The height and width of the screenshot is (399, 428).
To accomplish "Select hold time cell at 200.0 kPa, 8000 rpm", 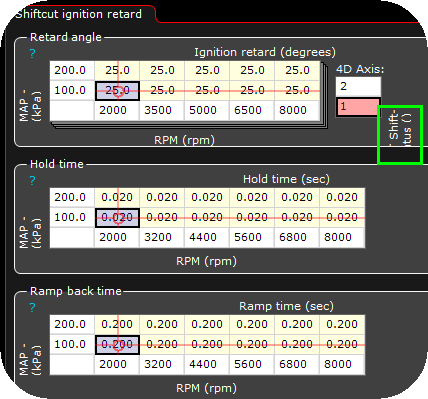I will (342, 197).
